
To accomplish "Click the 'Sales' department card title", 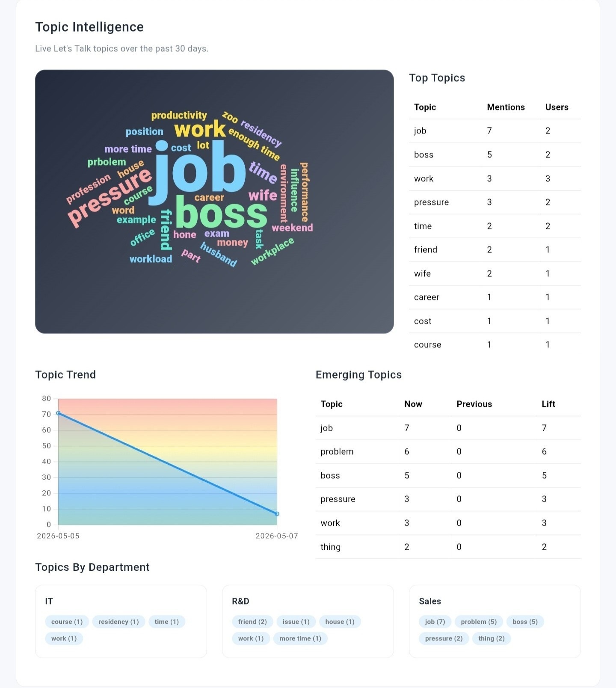I will [x=430, y=601].
